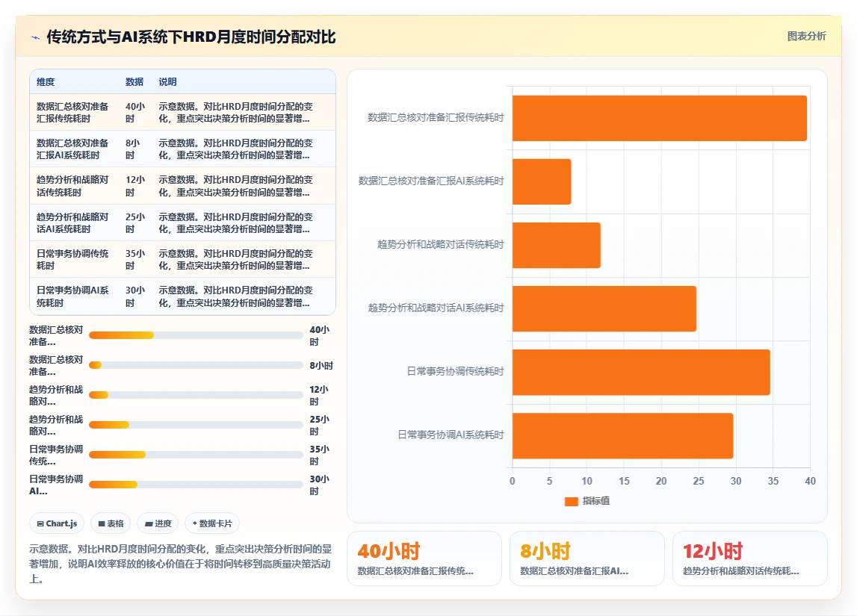Select table cell 趋势分析和战略对话传统耗时

(72, 186)
